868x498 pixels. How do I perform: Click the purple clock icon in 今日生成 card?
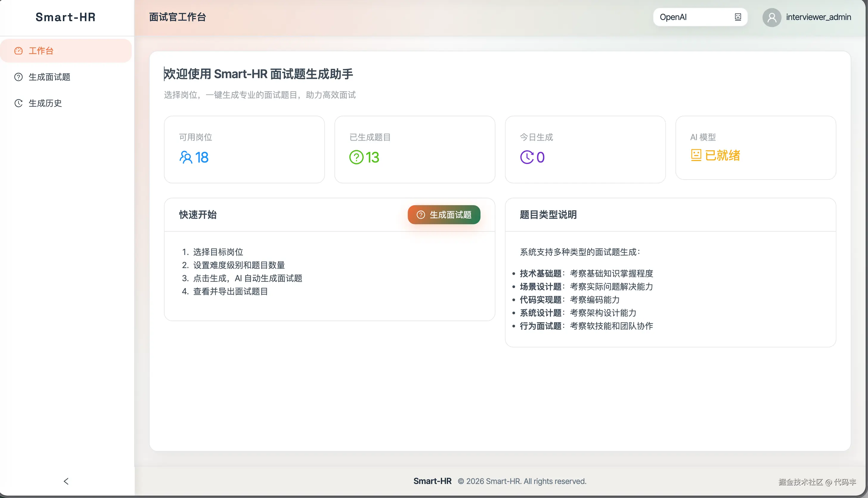pyautogui.click(x=527, y=157)
